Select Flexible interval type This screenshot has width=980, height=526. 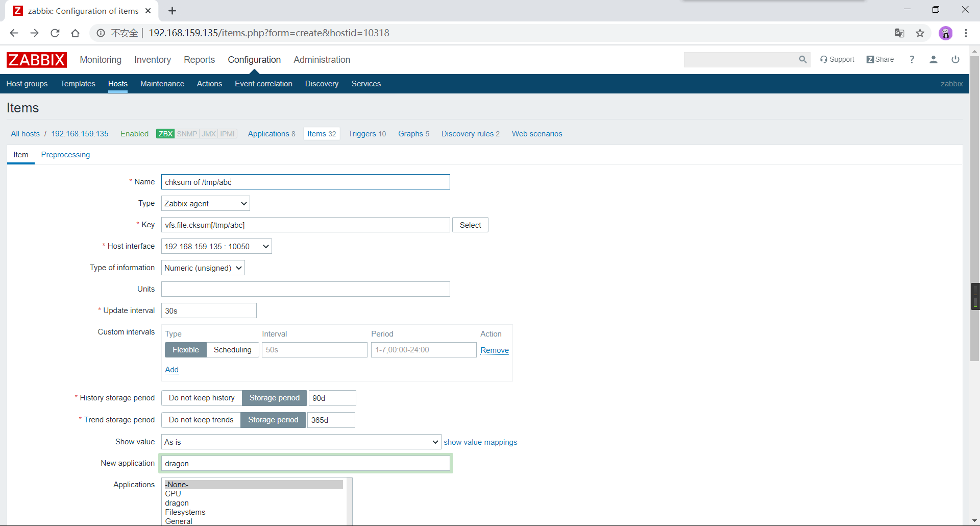(186, 350)
